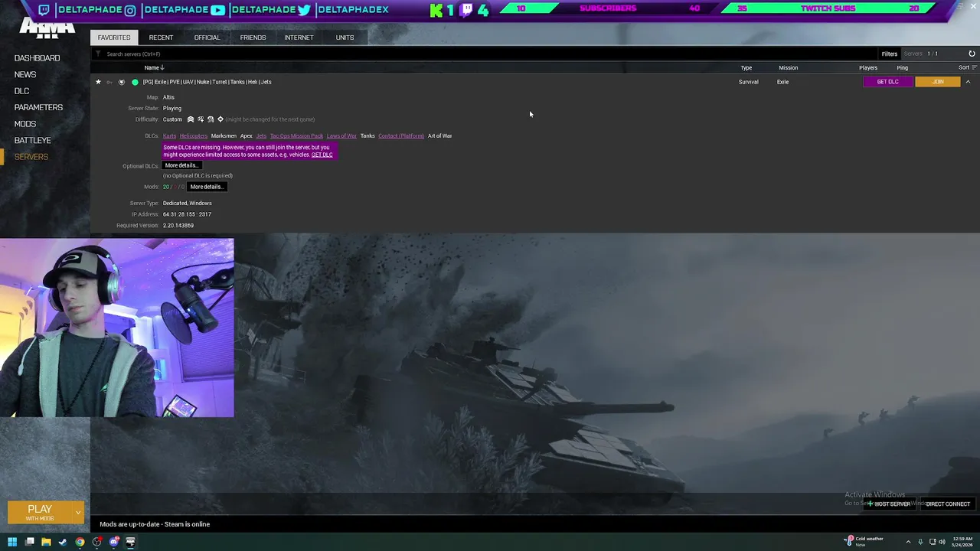
Task: Switch to the Official servers tab
Action: (x=207, y=37)
